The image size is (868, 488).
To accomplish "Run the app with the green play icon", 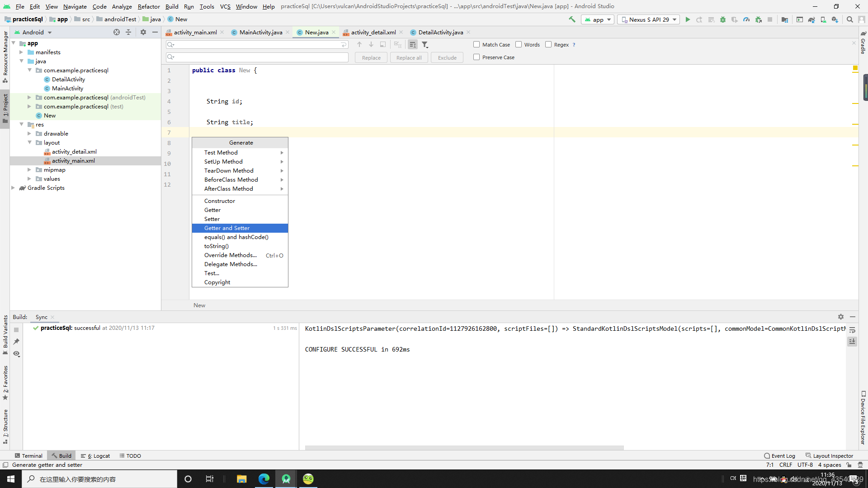I will [x=688, y=19].
